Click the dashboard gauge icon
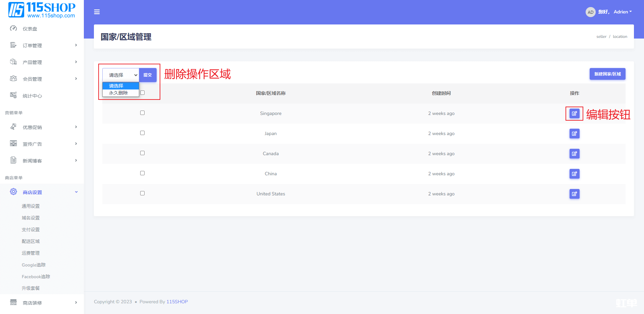The height and width of the screenshot is (314, 644). coord(13,28)
